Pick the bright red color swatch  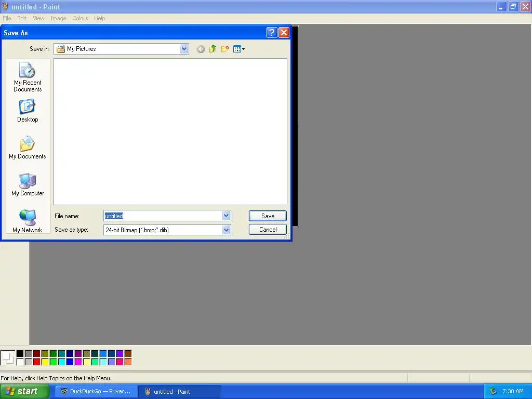(37, 362)
